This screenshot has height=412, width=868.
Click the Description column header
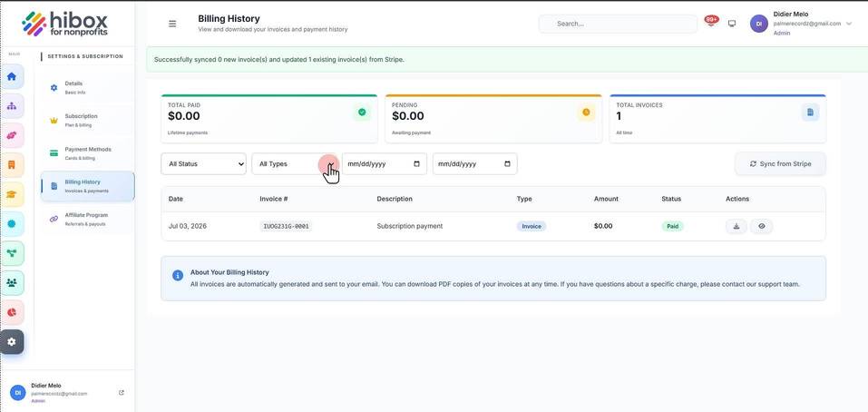tap(395, 199)
